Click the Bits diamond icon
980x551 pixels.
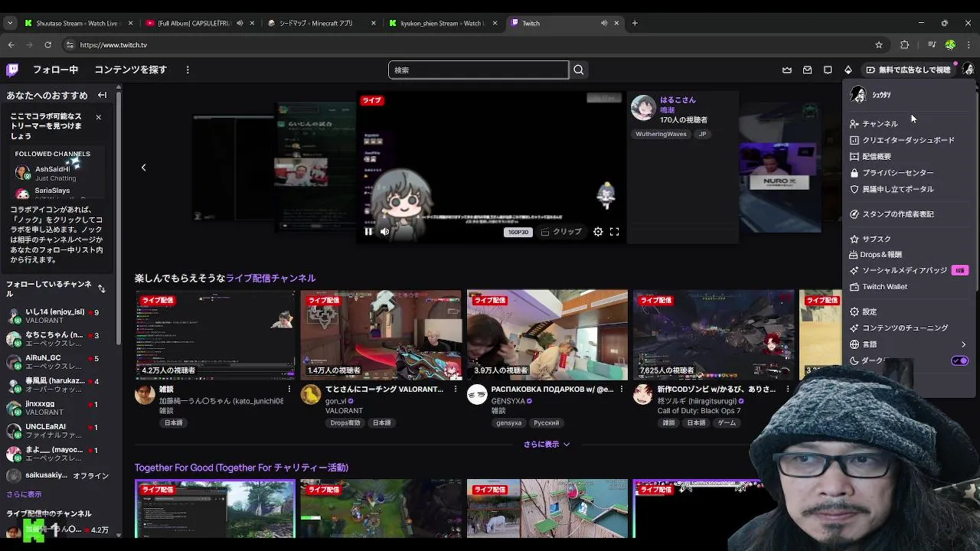(x=848, y=70)
